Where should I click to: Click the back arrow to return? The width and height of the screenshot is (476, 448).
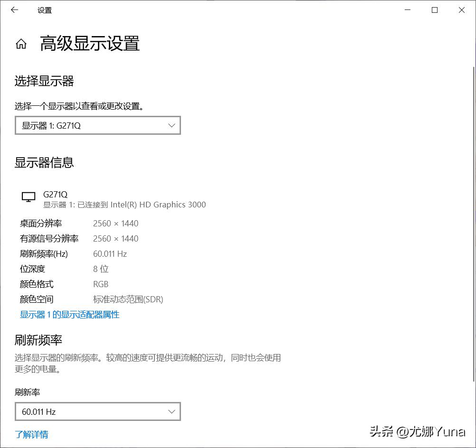tap(14, 9)
